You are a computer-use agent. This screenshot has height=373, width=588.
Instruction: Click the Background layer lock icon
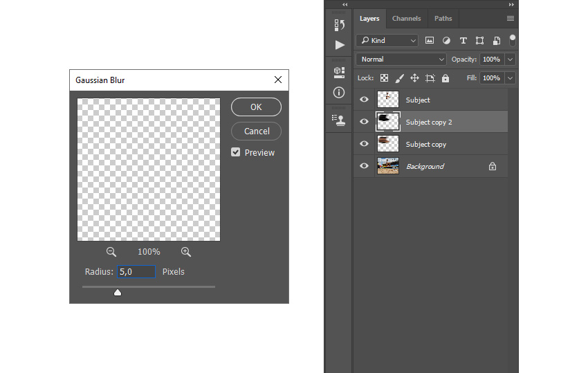coord(493,166)
